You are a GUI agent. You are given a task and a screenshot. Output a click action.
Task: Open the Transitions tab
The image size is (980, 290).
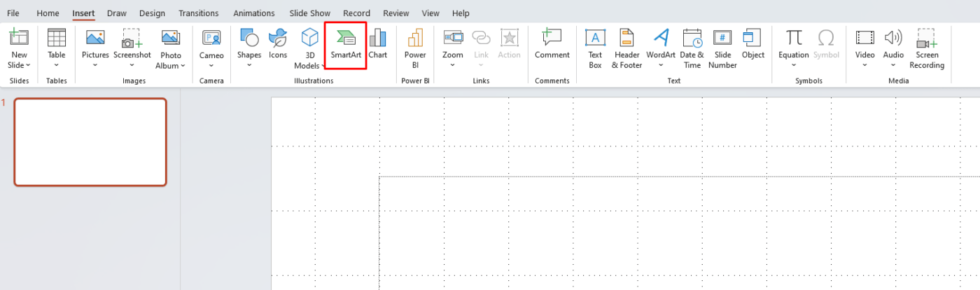pyautogui.click(x=198, y=13)
